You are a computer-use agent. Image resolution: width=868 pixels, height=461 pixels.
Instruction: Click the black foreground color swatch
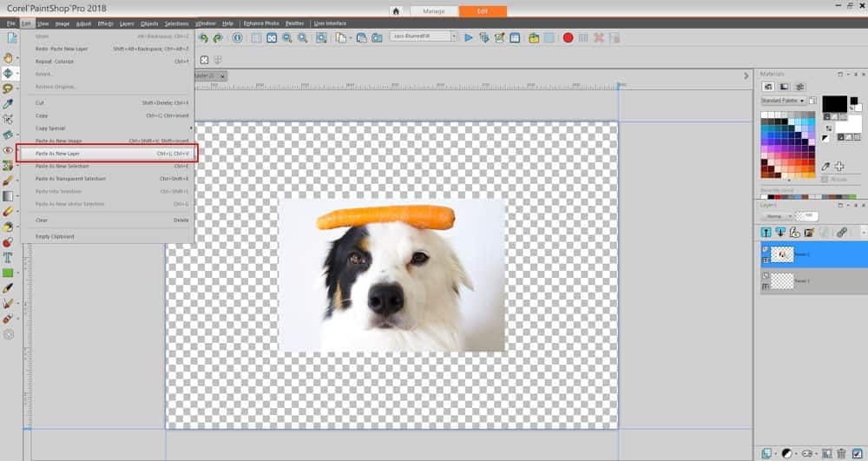pos(833,103)
